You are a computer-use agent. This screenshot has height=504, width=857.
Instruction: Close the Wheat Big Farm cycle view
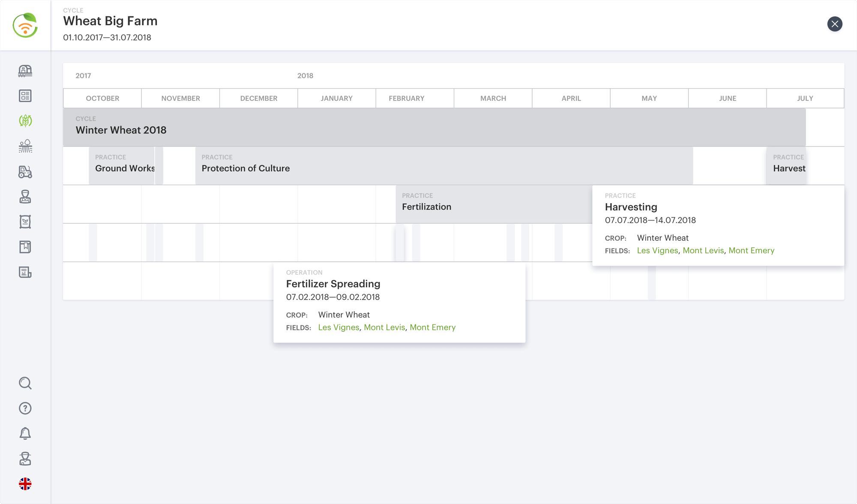[x=834, y=24]
